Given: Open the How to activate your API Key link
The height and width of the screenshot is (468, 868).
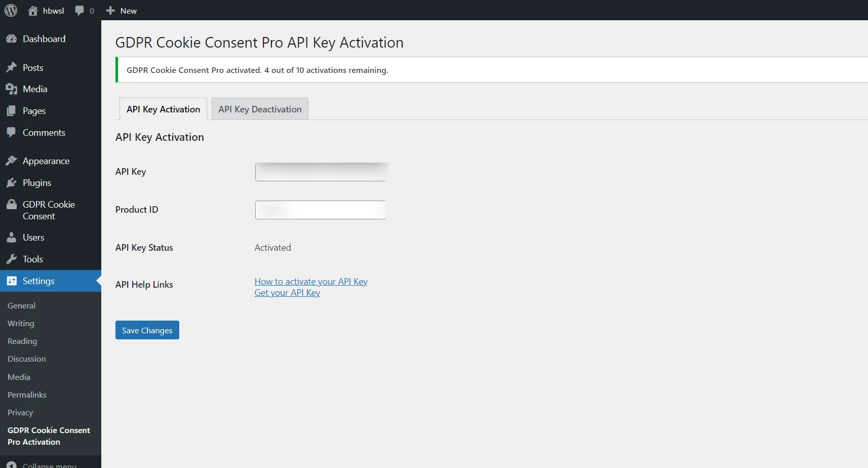Looking at the screenshot, I should (x=310, y=281).
